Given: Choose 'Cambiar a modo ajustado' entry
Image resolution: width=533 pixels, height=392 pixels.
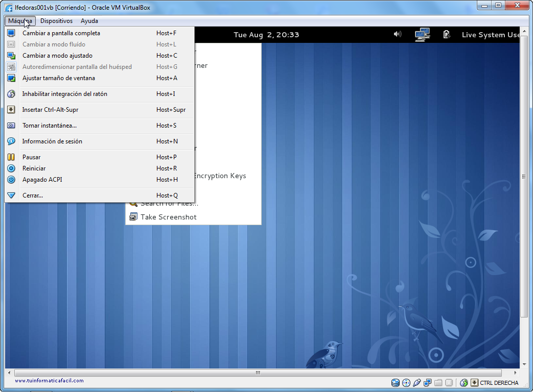Looking at the screenshot, I should 99,56.
